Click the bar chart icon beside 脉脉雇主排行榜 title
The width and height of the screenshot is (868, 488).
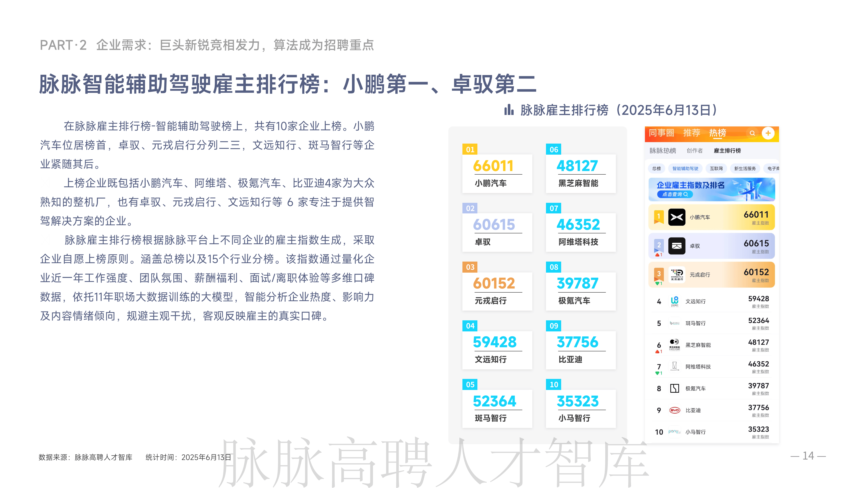pos(509,110)
